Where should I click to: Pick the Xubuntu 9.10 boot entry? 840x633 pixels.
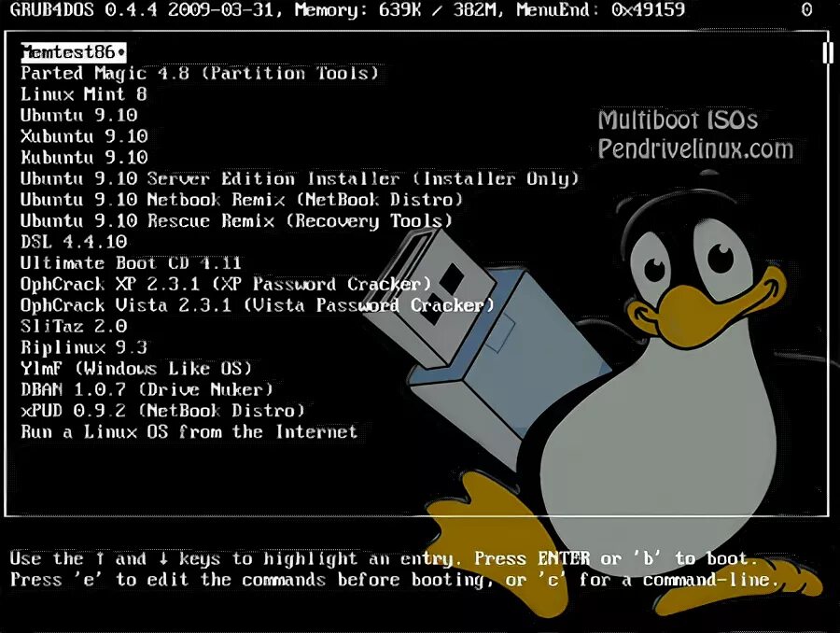(84, 136)
